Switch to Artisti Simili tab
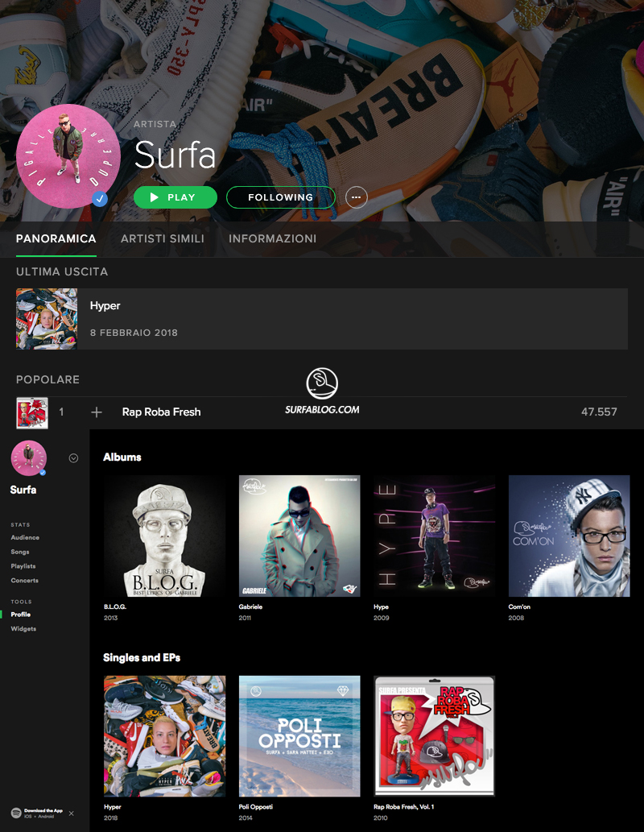The image size is (644, 832). click(x=162, y=239)
